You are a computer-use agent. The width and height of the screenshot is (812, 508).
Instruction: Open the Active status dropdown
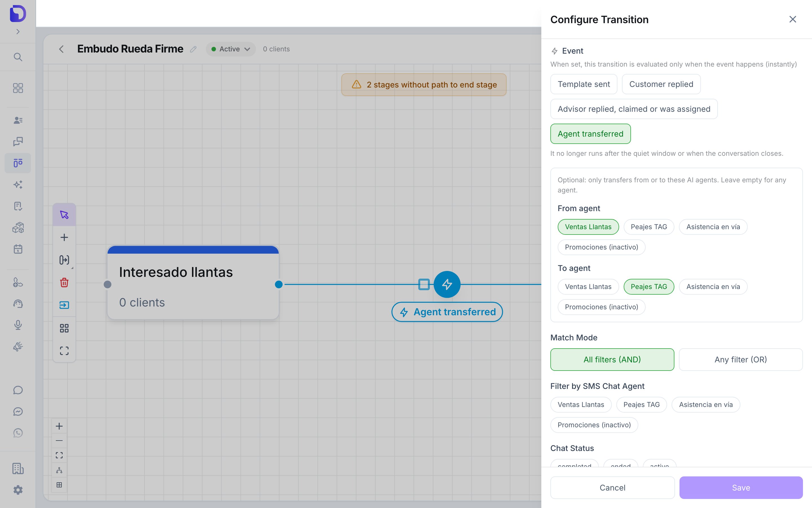click(x=231, y=49)
